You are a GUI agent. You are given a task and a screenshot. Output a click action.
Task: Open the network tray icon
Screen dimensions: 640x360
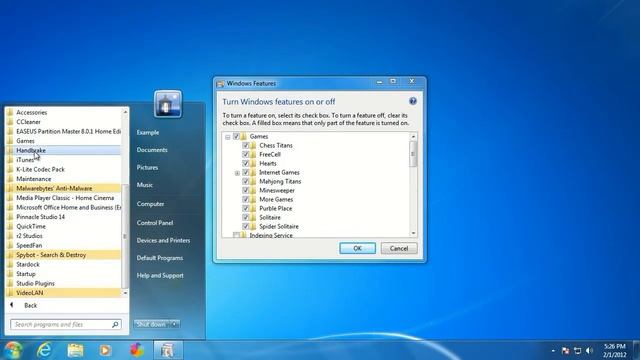(577, 351)
